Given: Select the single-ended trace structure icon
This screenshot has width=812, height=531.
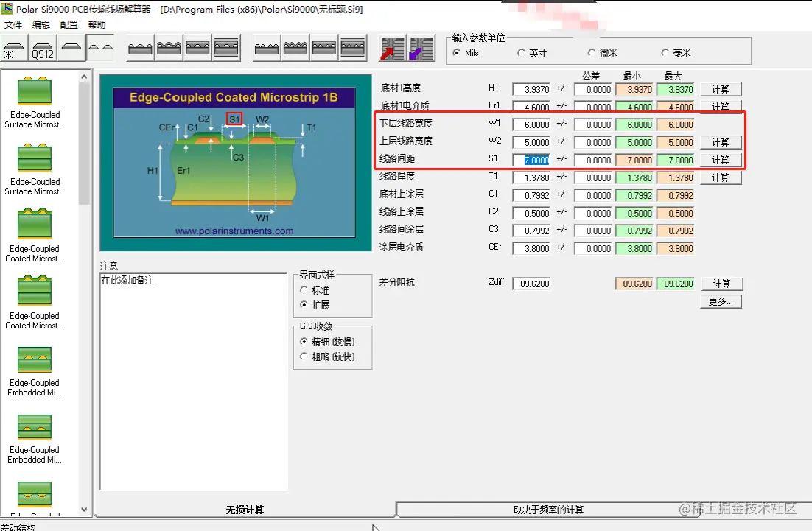Looking at the screenshot, I should coord(71,49).
